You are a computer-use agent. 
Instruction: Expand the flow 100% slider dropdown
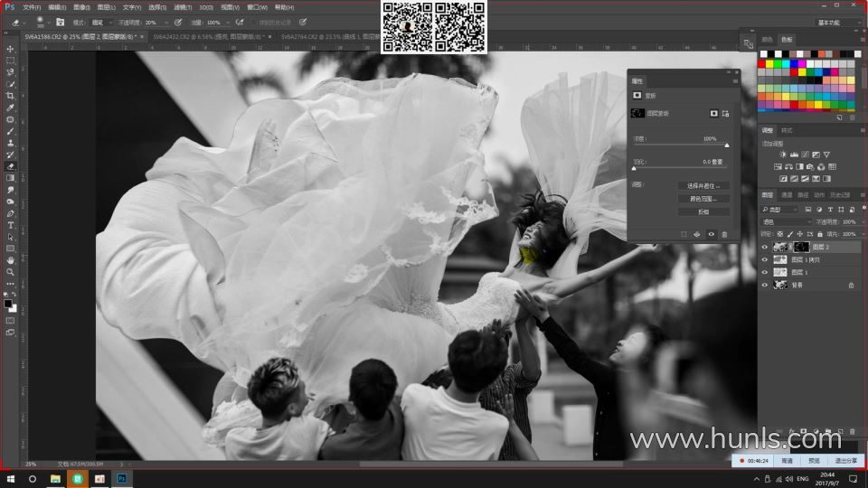(228, 23)
